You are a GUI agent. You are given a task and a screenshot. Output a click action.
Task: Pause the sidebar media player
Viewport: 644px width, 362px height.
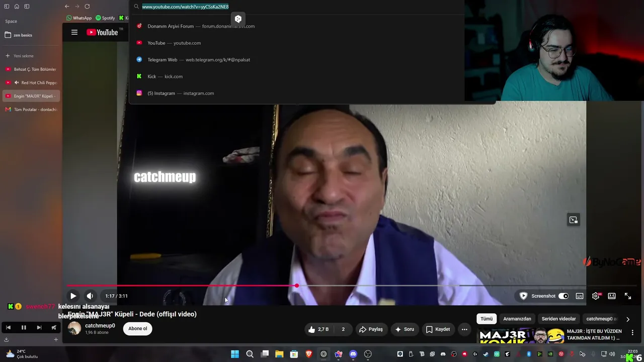coord(24,327)
